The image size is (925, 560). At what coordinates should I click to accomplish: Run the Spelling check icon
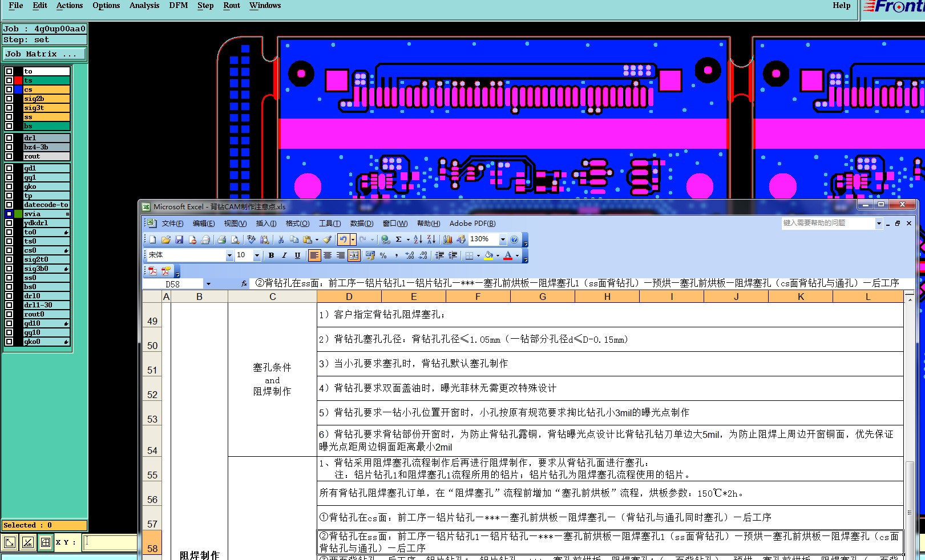(x=251, y=240)
